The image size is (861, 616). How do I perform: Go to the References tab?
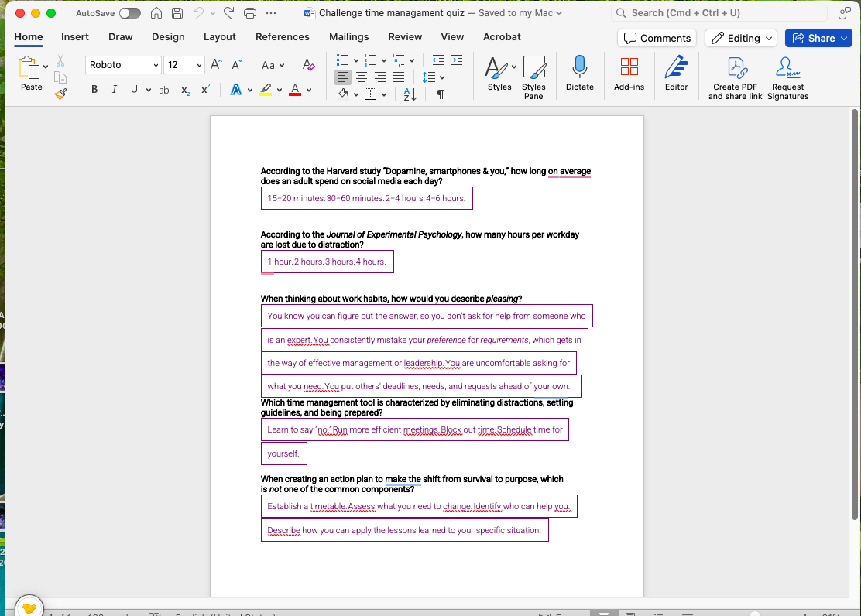(283, 37)
